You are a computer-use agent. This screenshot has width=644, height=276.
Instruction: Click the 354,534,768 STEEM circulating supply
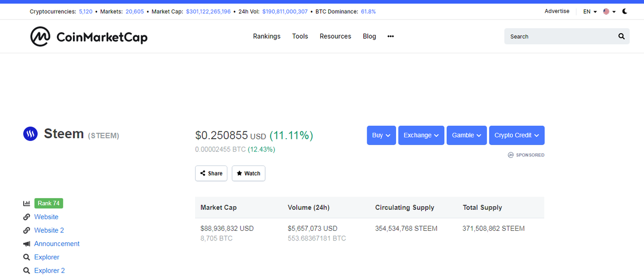coord(406,228)
